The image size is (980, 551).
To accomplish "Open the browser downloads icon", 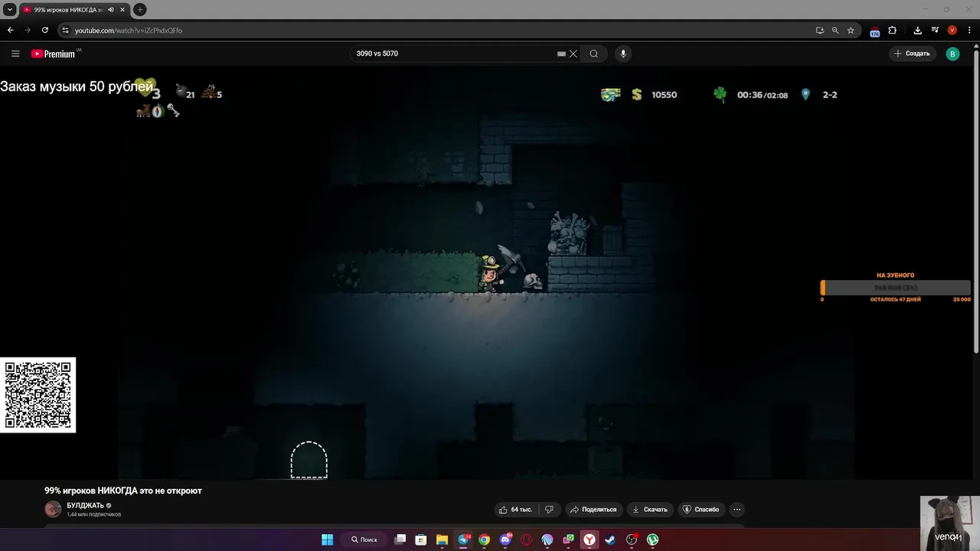I will [x=917, y=31].
